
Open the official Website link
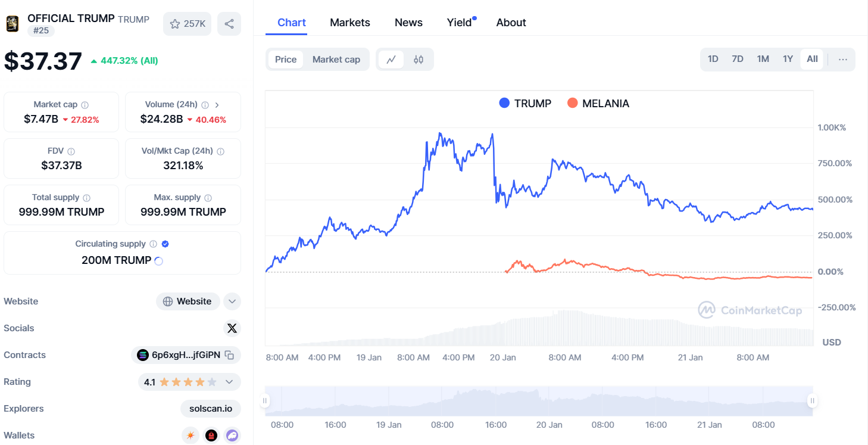pyautogui.click(x=188, y=301)
